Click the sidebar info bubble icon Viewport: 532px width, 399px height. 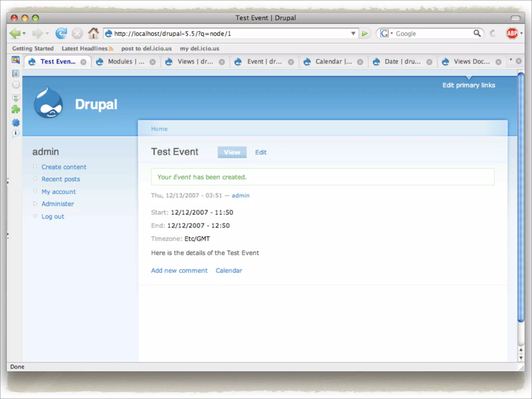[x=16, y=134]
